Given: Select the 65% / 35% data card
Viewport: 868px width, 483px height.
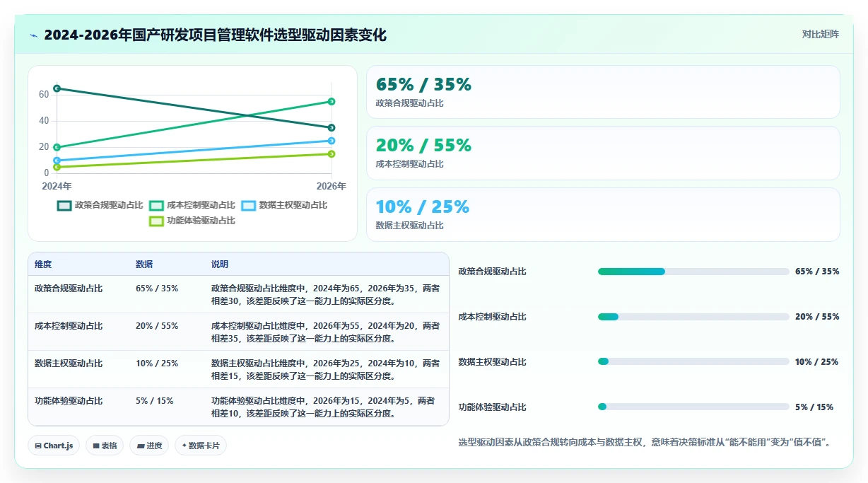Looking at the screenshot, I should pos(603,92).
